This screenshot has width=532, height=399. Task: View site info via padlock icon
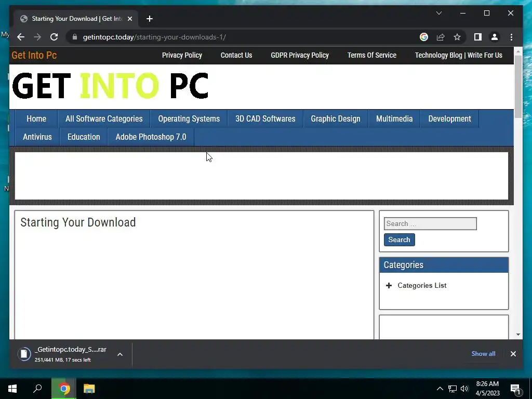(75, 37)
